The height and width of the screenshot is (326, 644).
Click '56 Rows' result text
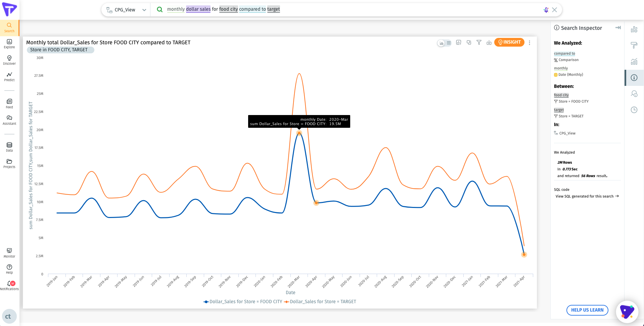(x=588, y=176)
